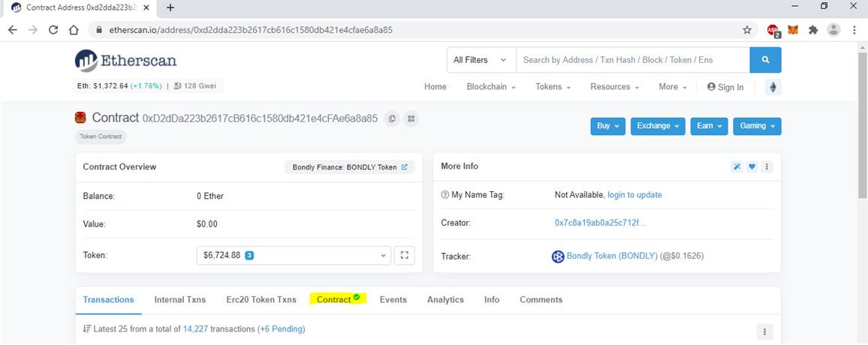Open the Exchange dropdown button

click(658, 126)
